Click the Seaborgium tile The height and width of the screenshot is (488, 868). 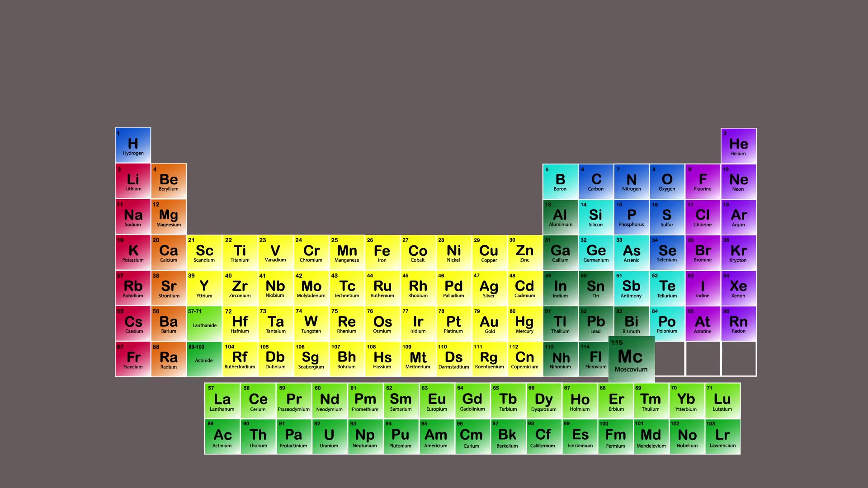(311, 359)
